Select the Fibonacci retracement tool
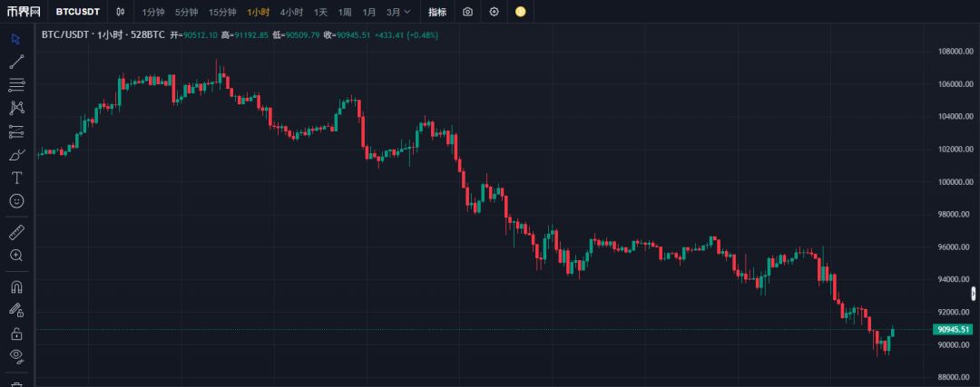 pos(16,84)
